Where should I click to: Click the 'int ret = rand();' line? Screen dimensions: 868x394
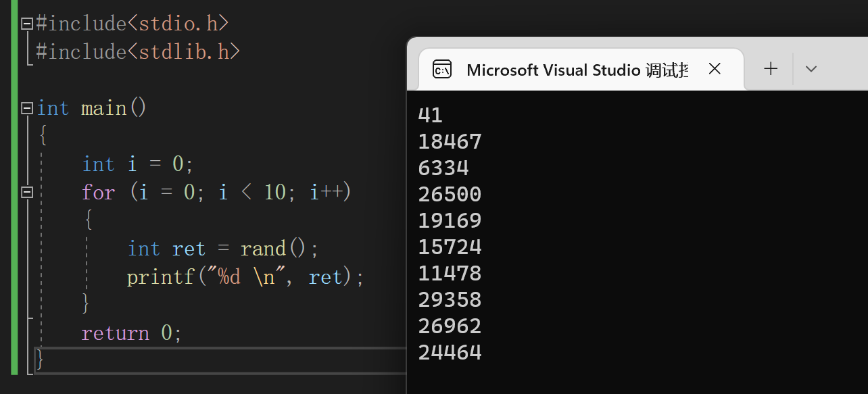pyautogui.click(x=223, y=249)
